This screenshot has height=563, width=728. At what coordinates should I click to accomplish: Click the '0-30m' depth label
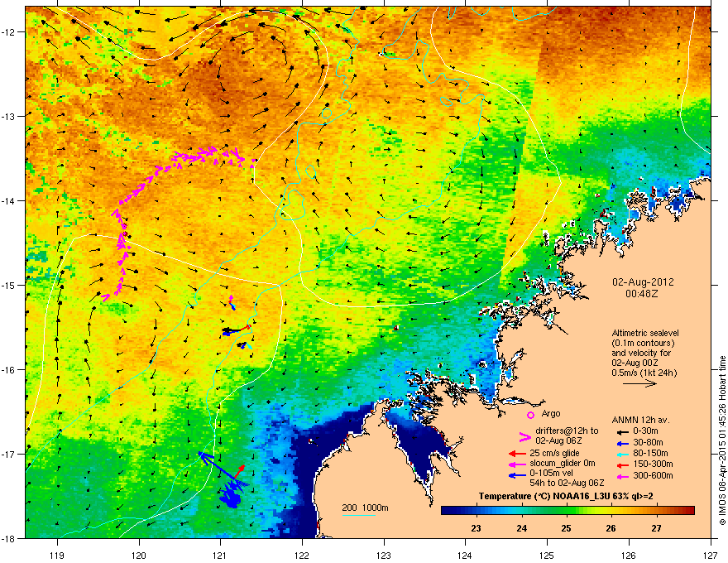(645, 431)
